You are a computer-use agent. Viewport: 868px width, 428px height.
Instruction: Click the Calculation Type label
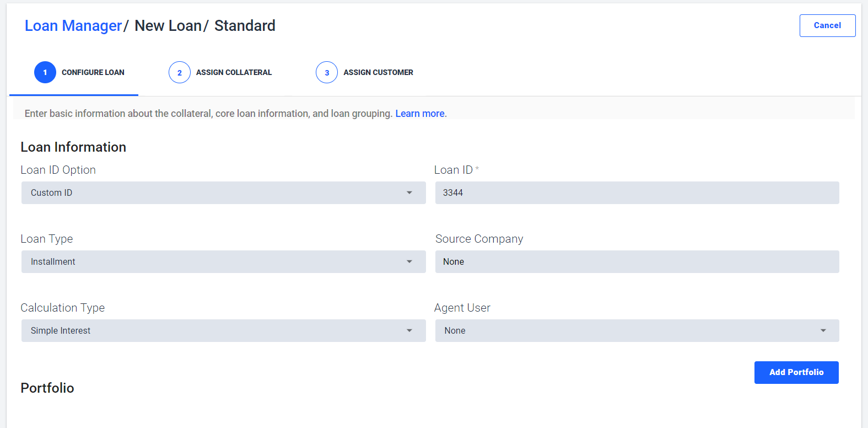(62, 308)
